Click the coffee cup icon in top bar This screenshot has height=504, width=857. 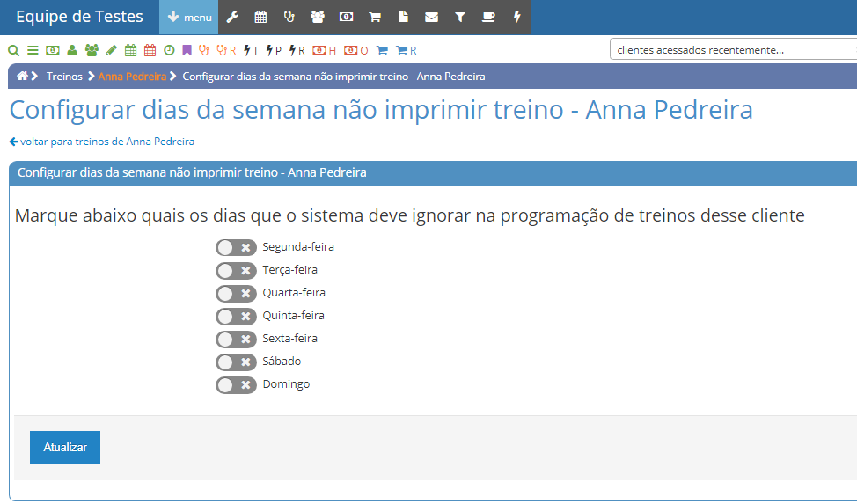[488, 17]
